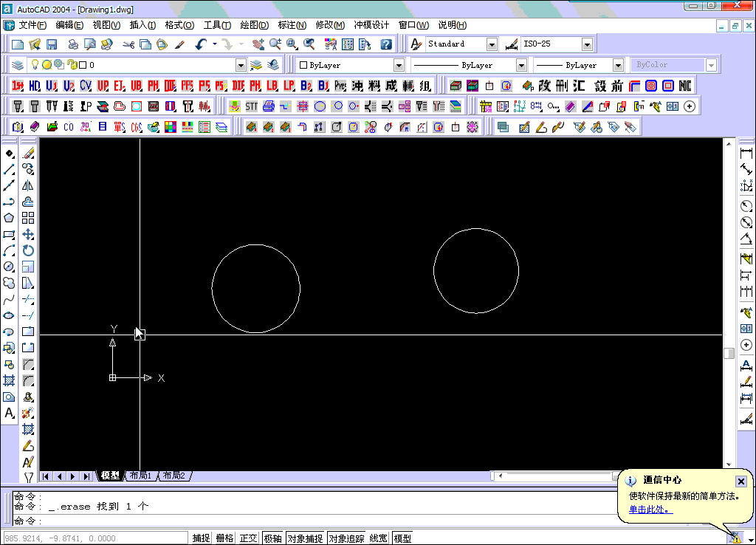Open Layer Properties Manager icon
The height and width of the screenshot is (545, 756).
point(18,65)
